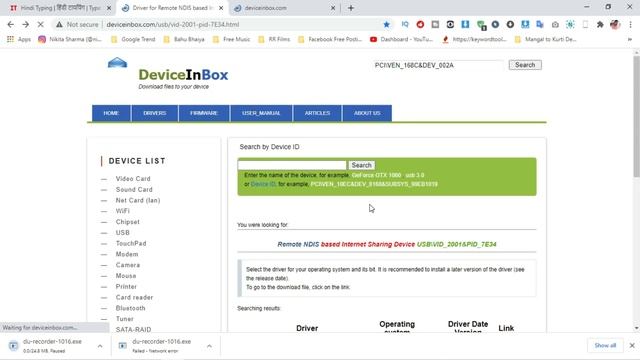Viewport: 640px width, 360px height.
Task: Stop loading the current page
Action: click(40, 24)
